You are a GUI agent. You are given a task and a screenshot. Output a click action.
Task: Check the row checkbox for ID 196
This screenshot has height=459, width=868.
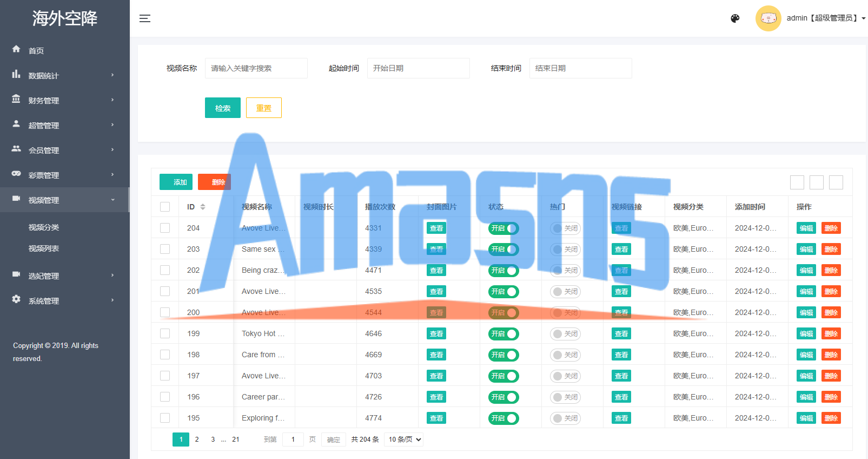165,397
